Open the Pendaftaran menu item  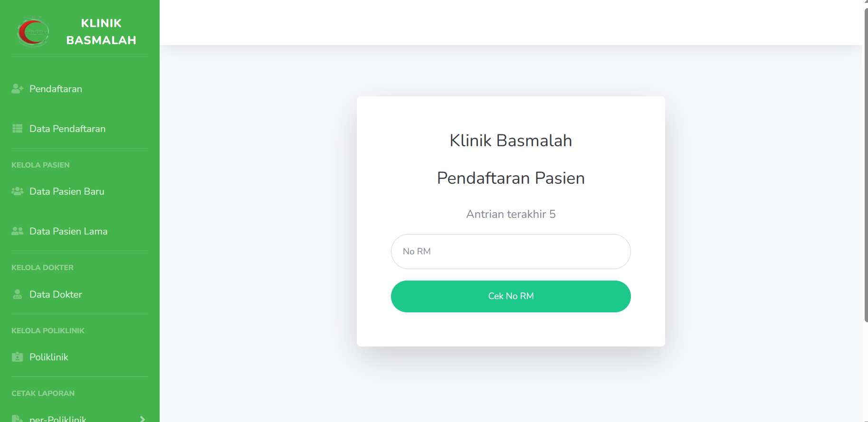[x=56, y=89]
